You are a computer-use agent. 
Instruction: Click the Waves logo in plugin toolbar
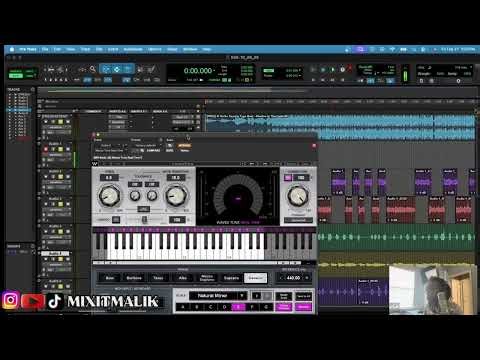(x=95, y=164)
